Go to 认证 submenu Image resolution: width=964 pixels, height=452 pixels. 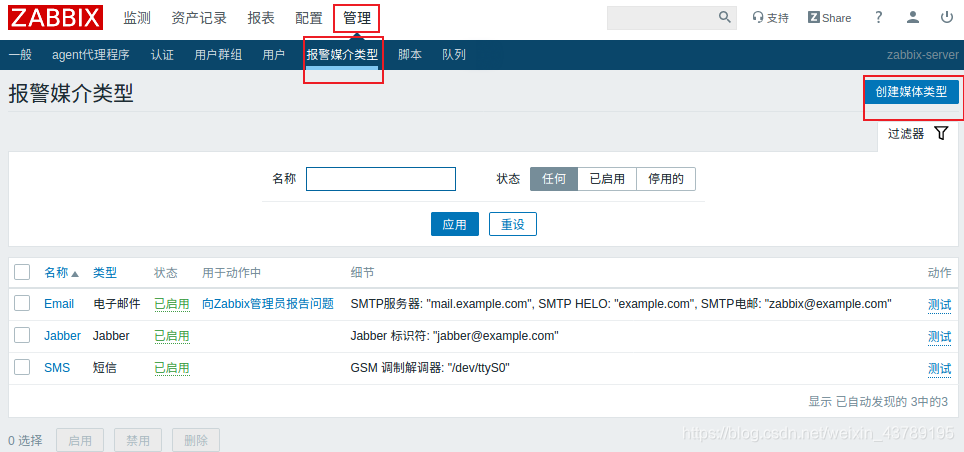tap(162, 55)
